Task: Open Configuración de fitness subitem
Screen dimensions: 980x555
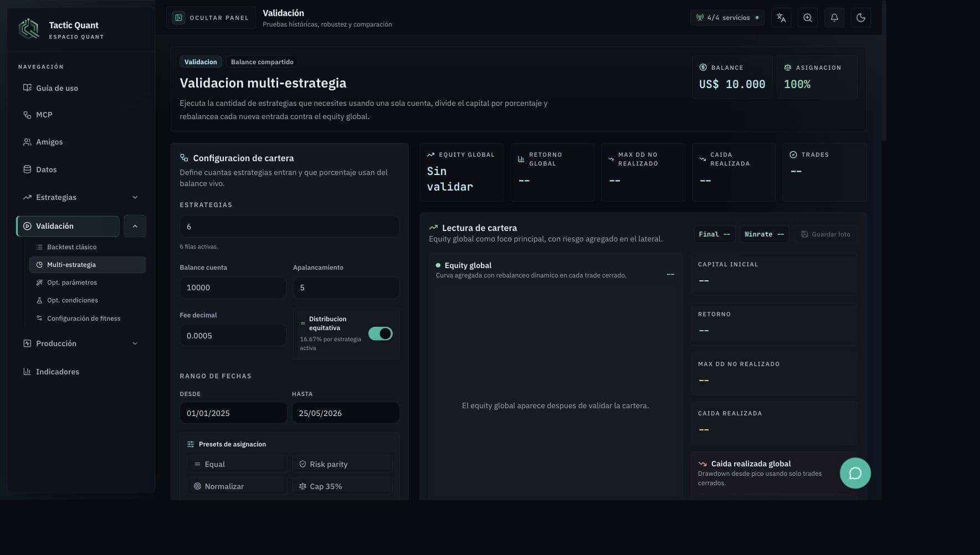Action: (x=88, y=318)
